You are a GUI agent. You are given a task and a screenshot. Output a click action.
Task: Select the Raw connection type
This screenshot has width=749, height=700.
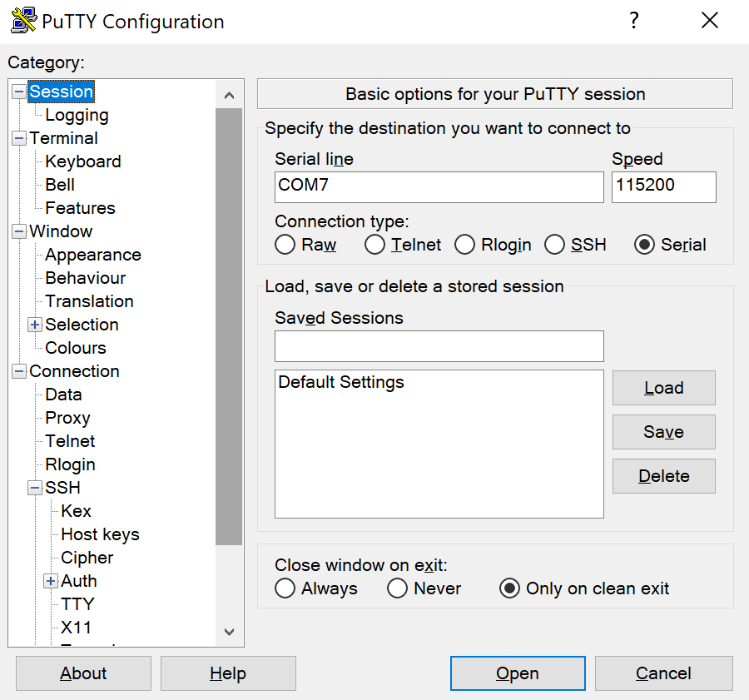click(x=285, y=245)
